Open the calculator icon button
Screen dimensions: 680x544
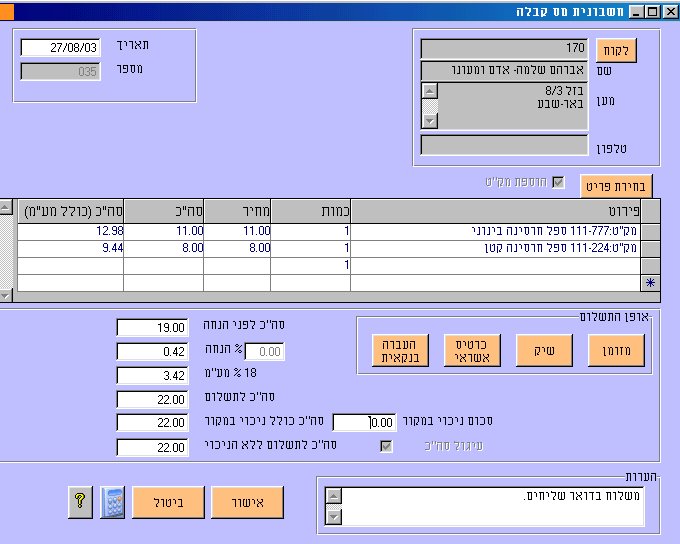(x=113, y=502)
